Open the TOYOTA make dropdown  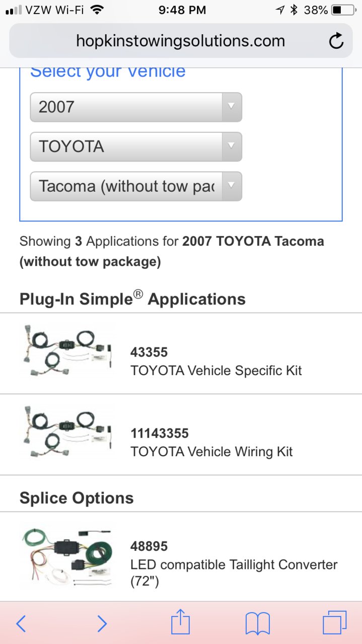(136, 147)
